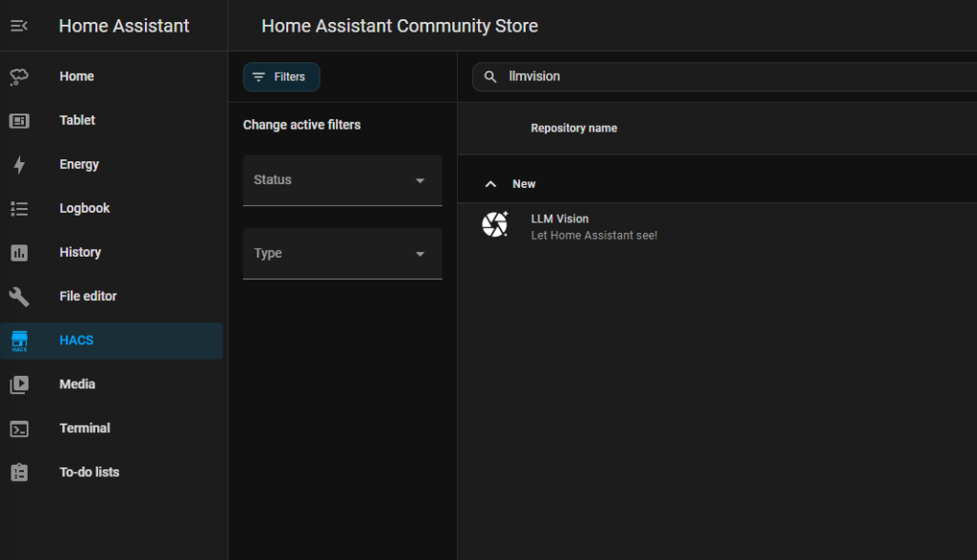977x560 pixels.
Task: Click the 'Change active filters' heading
Action: tap(301, 125)
